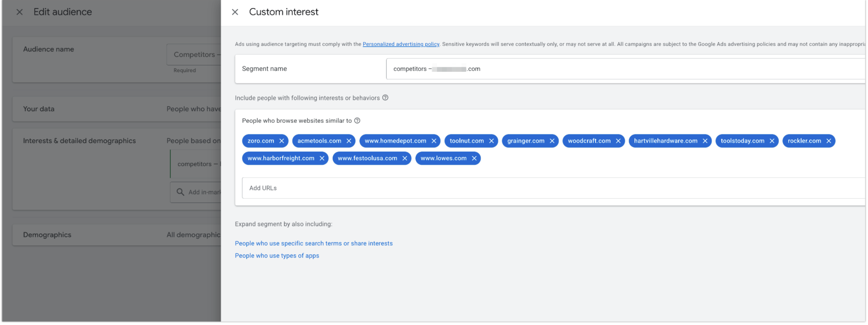Remove zoro.com chip
Image resolution: width=868 pixels, height=325 pixels.
click(x=282, y=141)
